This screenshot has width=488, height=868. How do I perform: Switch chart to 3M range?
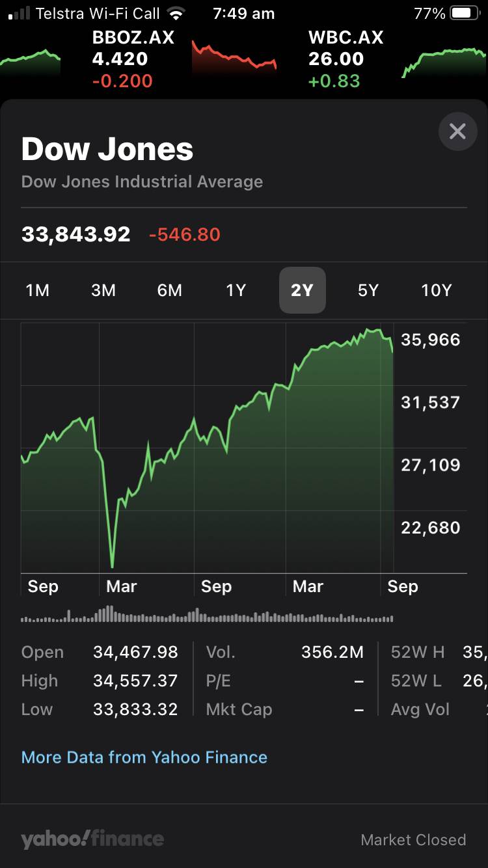click(x=103, y=290)
